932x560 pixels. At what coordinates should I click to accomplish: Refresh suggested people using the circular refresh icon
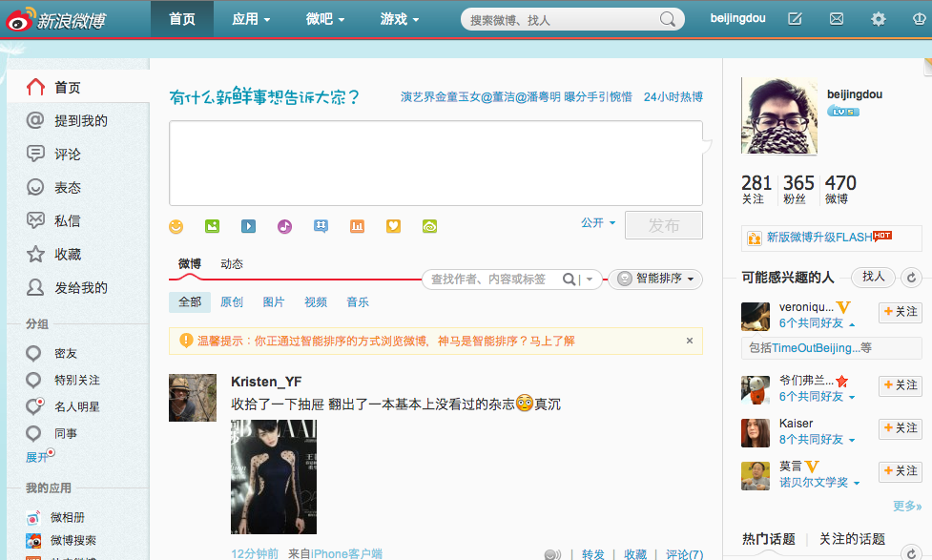tap(911, 276)
